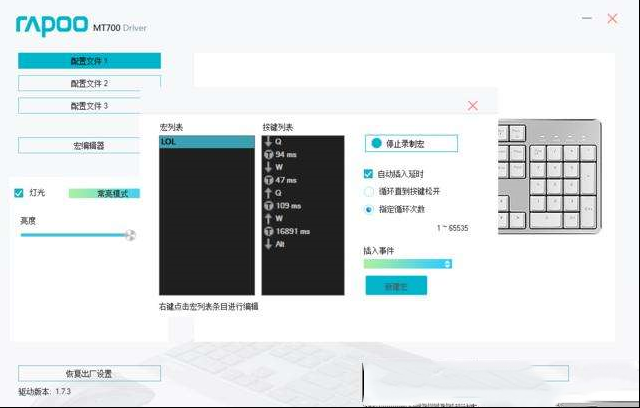
Task: Close the macro editor dialog with red X
Action: point(473,106)
